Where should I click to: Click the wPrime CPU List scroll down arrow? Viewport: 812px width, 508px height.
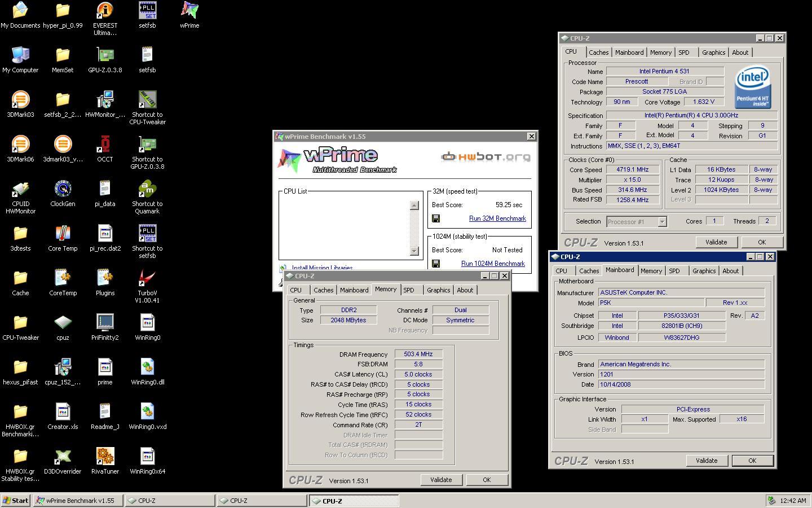click(x=414, y=251)
